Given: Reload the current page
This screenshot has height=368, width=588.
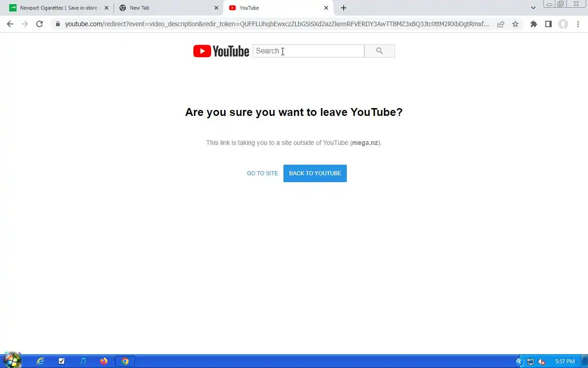Looking at the screenshot, I should [40, 24].
